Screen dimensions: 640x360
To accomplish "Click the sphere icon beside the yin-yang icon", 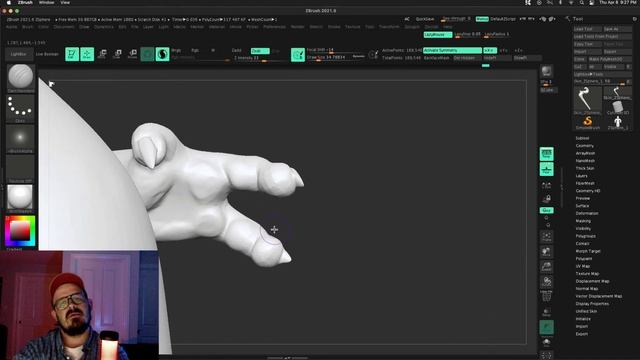I will (147, 54).
